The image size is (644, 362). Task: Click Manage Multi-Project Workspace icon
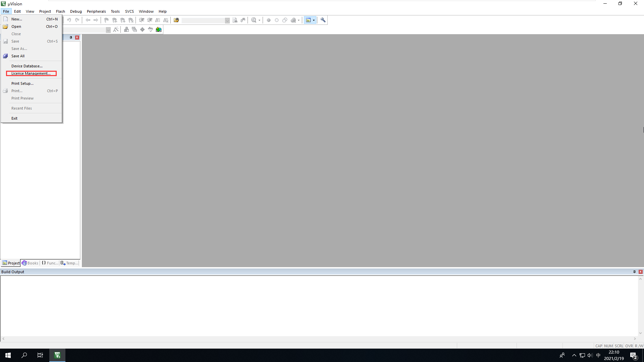[135, 29]
